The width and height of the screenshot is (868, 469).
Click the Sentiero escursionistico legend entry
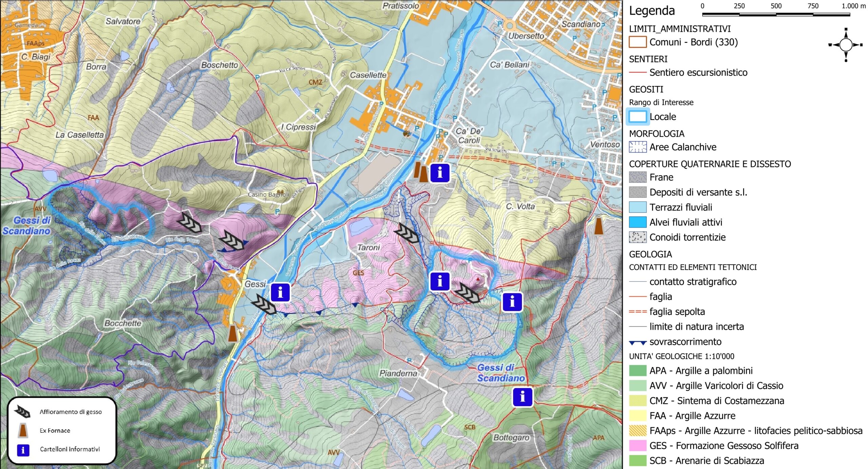coord(698,72)
